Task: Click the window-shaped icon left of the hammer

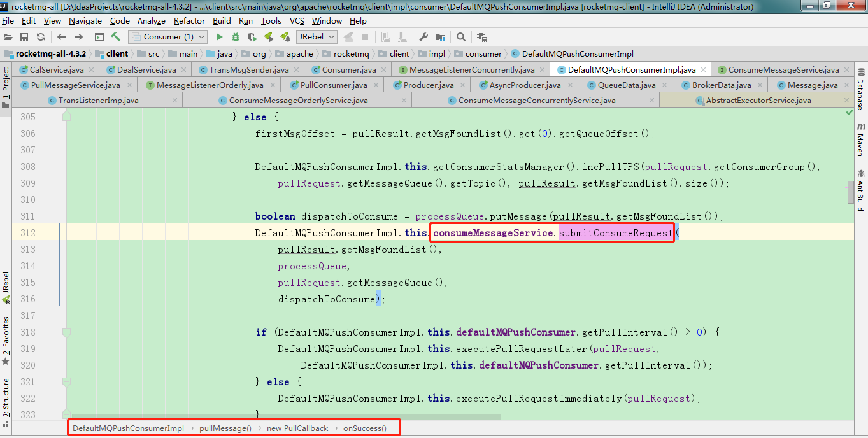Action: (x=99, y=37)
